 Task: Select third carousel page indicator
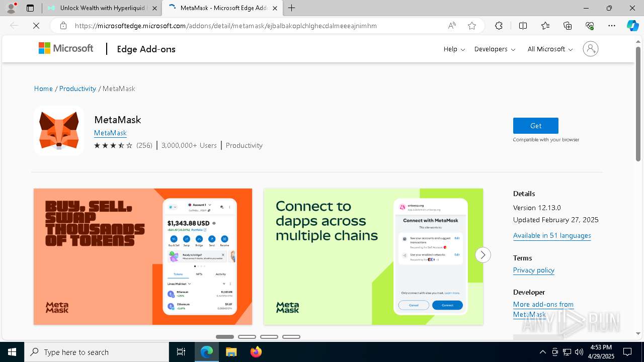pos(269,337)
